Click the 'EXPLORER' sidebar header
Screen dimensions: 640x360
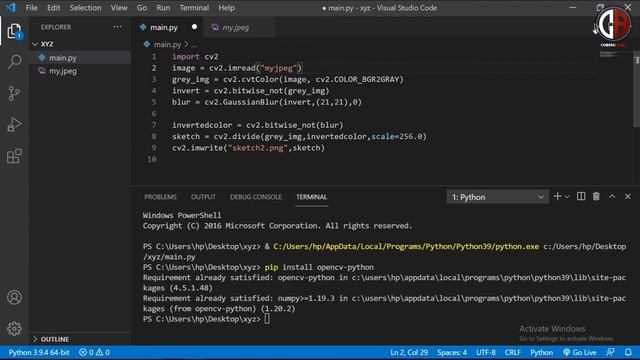point(56,27)
